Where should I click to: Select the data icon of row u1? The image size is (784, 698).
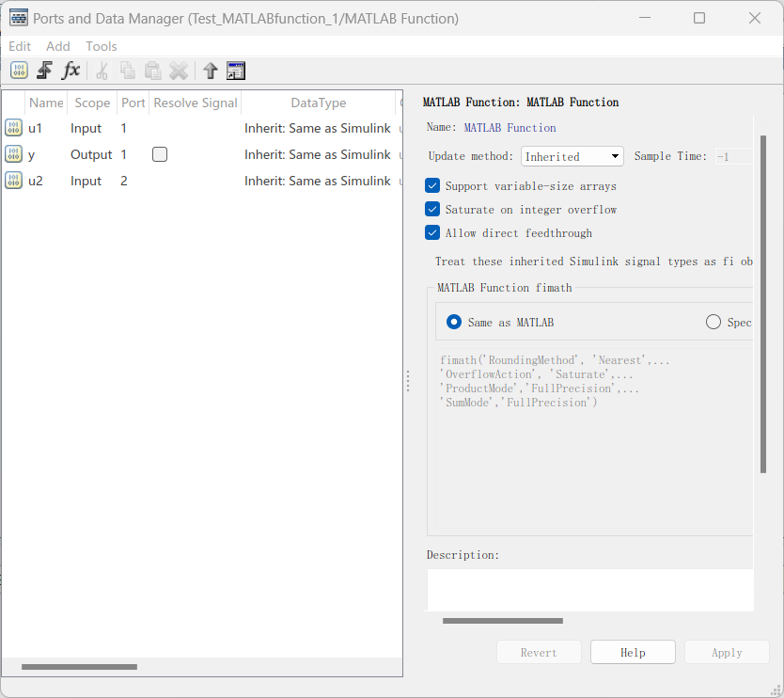(13, 128)
